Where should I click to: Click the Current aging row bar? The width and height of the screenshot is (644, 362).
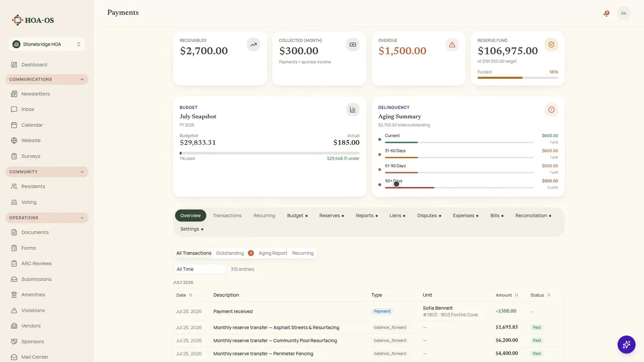pyautogui.click(x=459, y=142)
